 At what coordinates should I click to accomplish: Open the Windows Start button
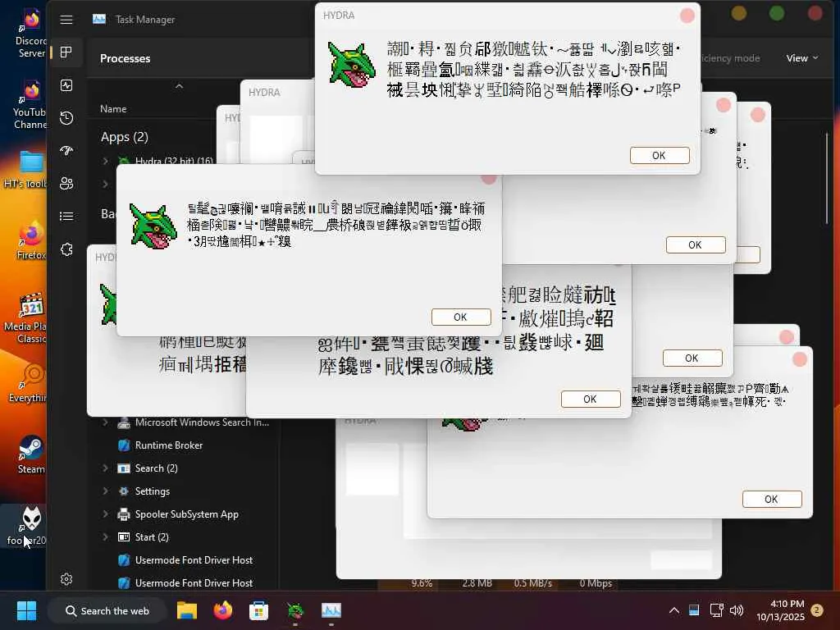pos(26,610)
